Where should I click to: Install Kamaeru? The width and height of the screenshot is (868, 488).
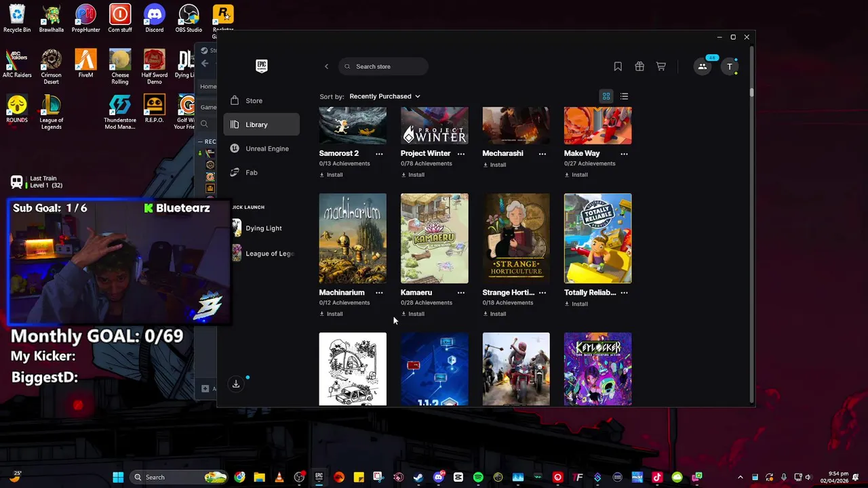tap(412, 314)
